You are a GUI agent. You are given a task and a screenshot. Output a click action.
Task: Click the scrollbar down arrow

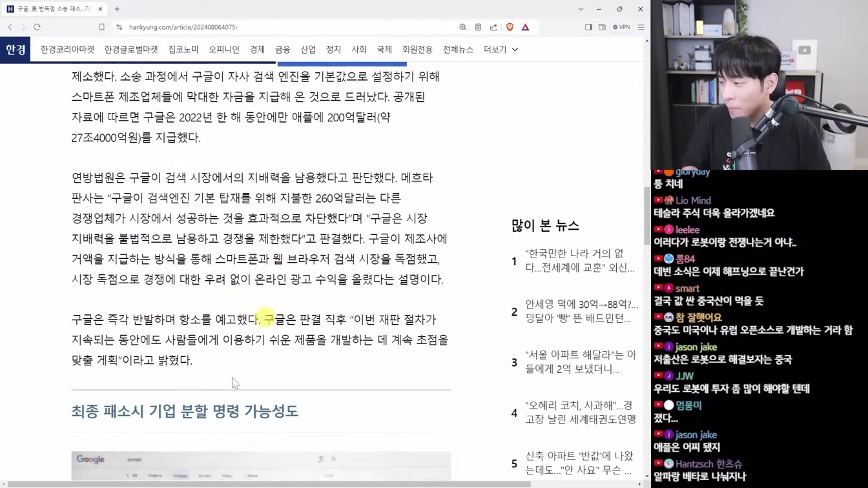(647, 477)
